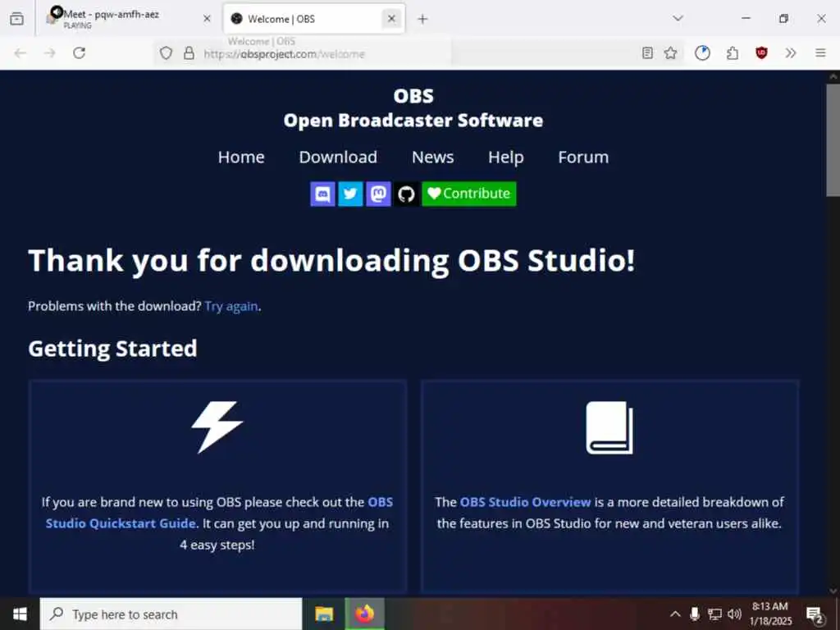Bookmark this page with star icon
Image resolution: width=840 pixels, height=630 pixels.
point(671,53)
